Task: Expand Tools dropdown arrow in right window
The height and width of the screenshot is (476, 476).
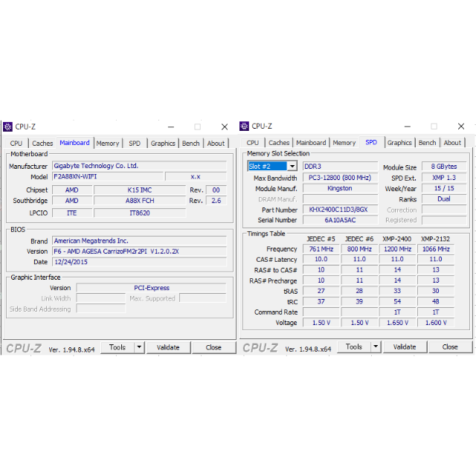Action: coord(376,347)
